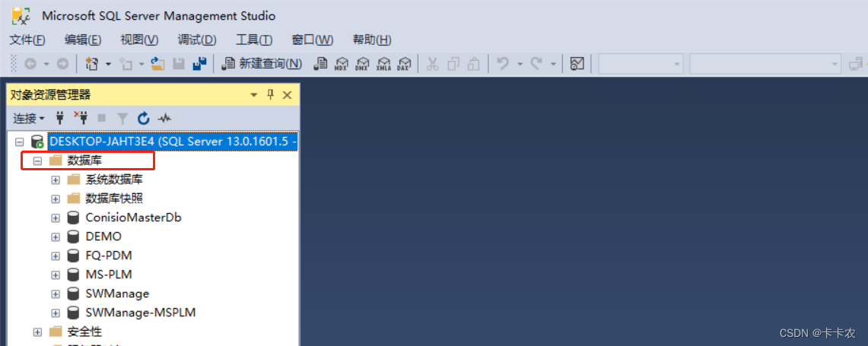Refresh the Object Explorer tree
The image size is (868, 346).
pos(144,117)
